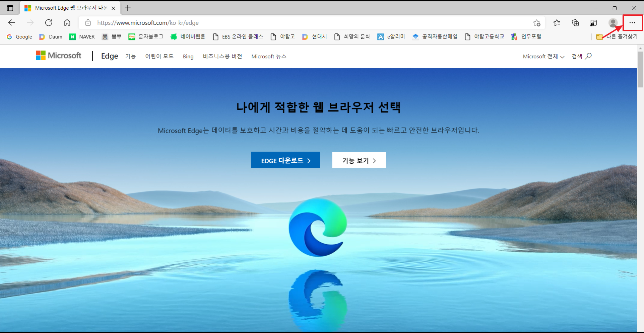Expand the Microsoft 전체 dropdown
This screenshot has height=333, width=644.
[543, 57]
